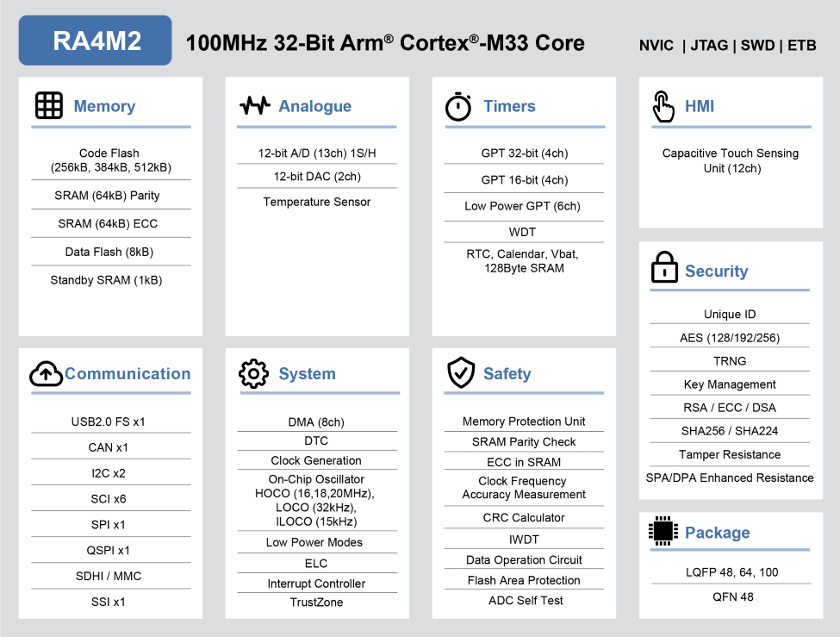
Task: Click the Safety shield checkmark icon
Action: click(x=461, y=373)
